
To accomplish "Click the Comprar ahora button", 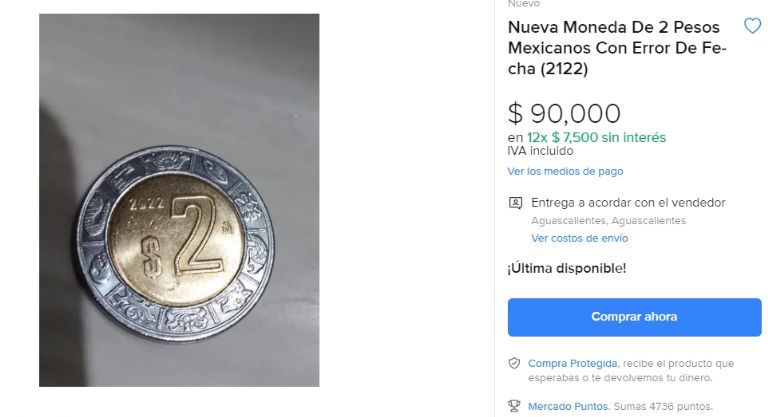I will pos(634,317).
